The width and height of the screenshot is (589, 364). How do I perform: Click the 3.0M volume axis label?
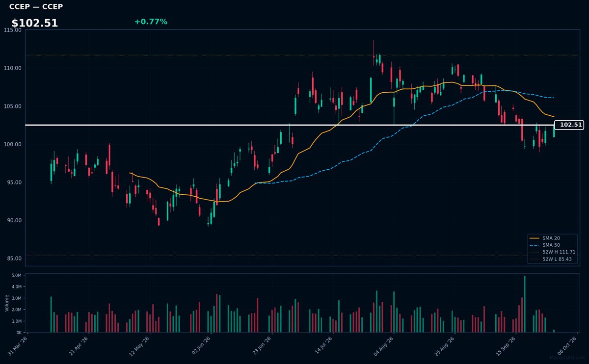point(17,298)
